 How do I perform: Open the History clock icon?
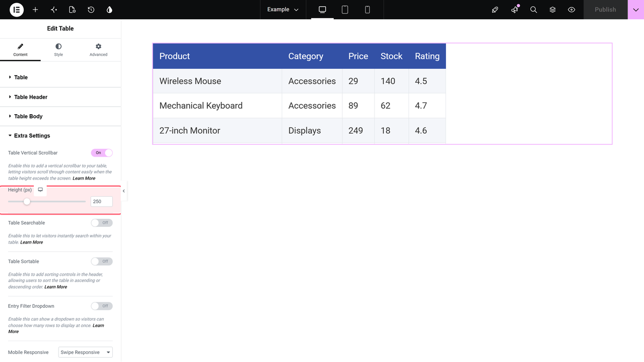click(x=91, y=10)
